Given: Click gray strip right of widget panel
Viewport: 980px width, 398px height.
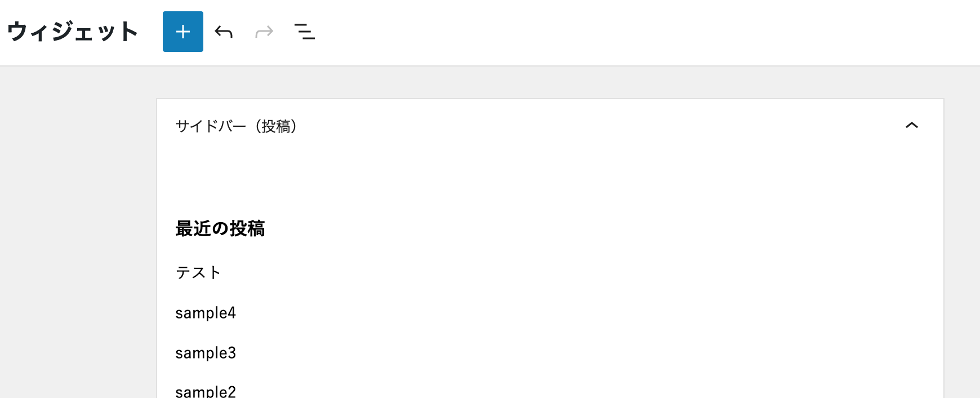Looking at the screenshot, I should pos(962,237).
